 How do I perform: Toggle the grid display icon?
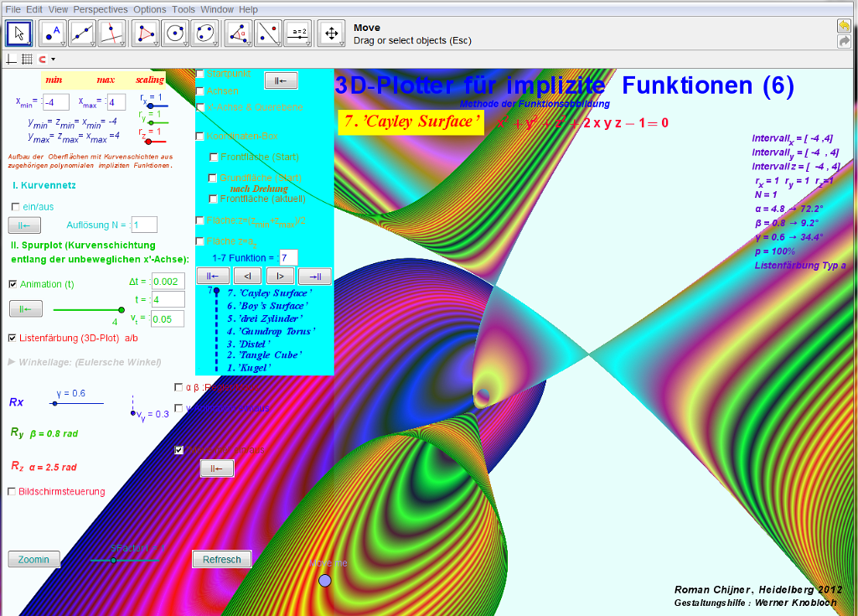click(27, 59)
